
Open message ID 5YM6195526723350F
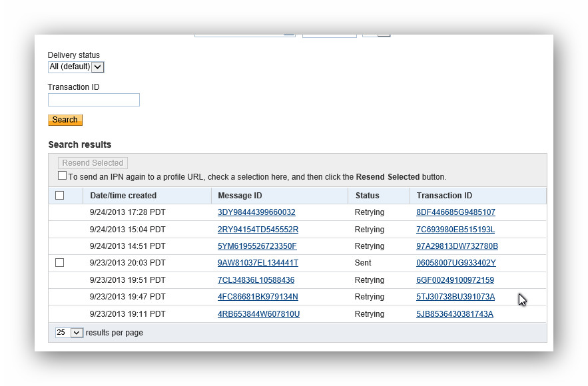[x=257, y=246]
